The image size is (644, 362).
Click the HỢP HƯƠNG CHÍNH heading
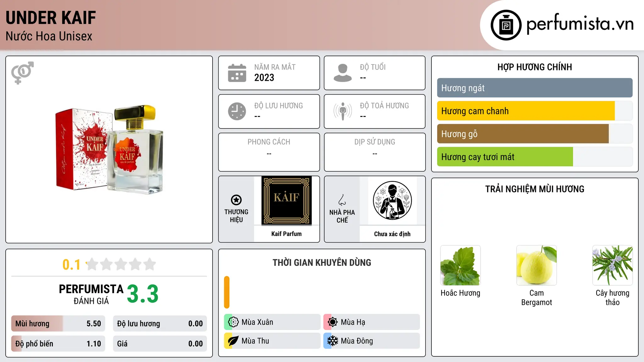point(535,67)
